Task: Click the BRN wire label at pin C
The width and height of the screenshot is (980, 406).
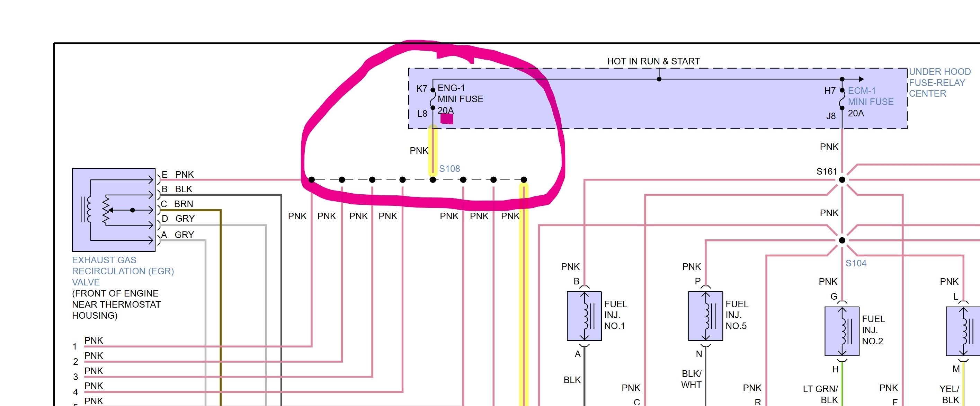Action: tap(184, 204)
